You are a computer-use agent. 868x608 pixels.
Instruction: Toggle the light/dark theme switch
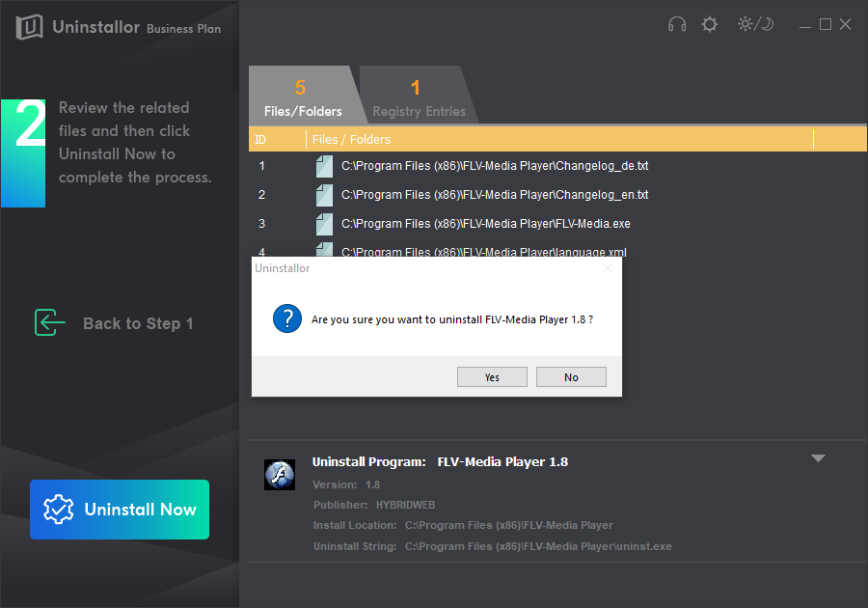(755, 24)
